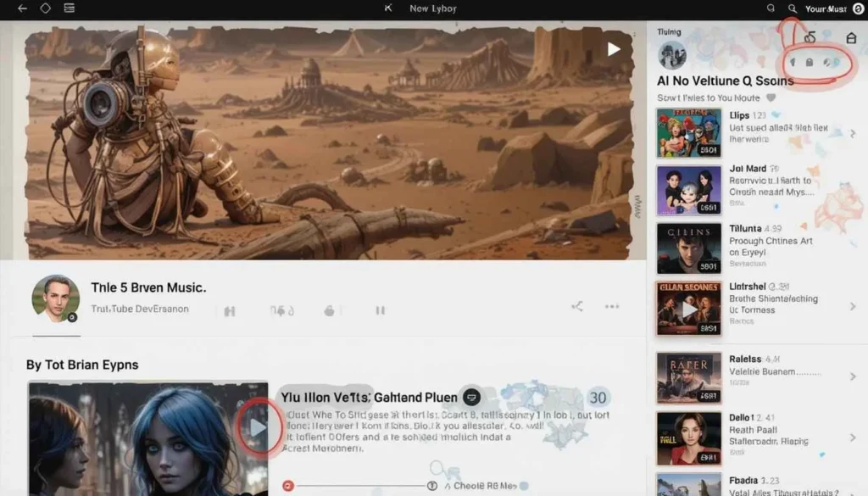The image size is (868, 496).
Task: Expand the 'Llips' row chevron
Action: tap(853, 133)
